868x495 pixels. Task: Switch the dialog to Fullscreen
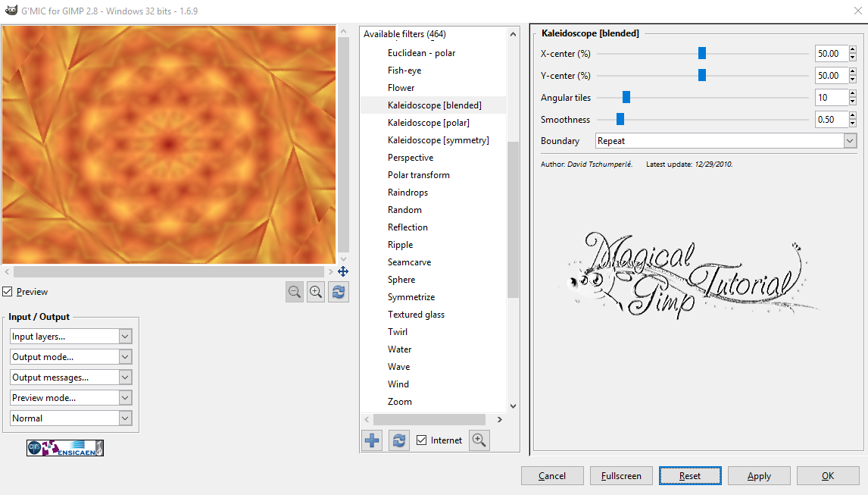pyautogui.click(x=621, y=475)
